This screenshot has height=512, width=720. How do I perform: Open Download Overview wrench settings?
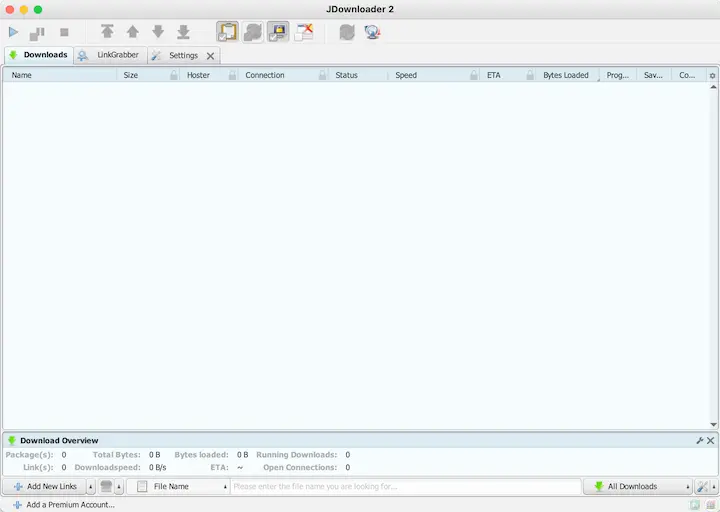tap(700, 440)
